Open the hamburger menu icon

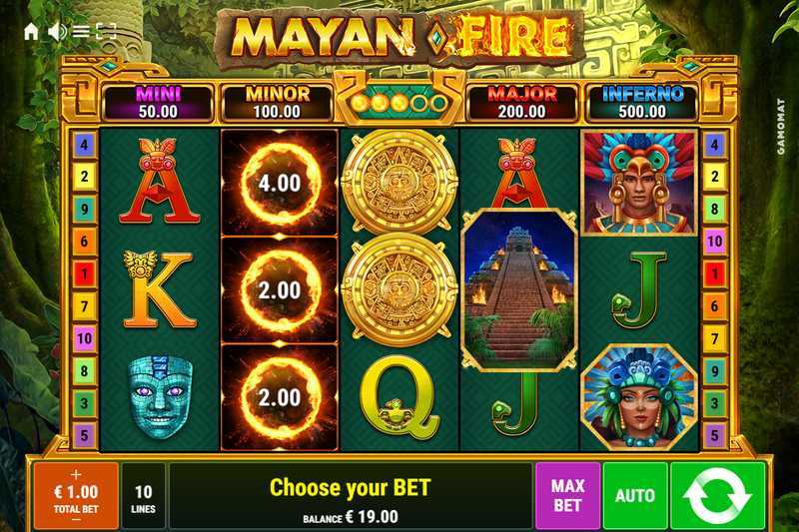pos(81,32)
